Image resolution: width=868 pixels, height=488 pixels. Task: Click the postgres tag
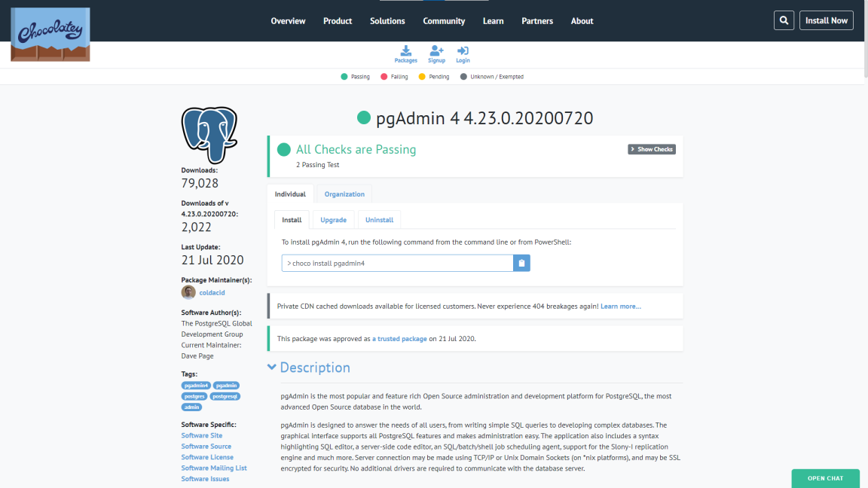194,396
